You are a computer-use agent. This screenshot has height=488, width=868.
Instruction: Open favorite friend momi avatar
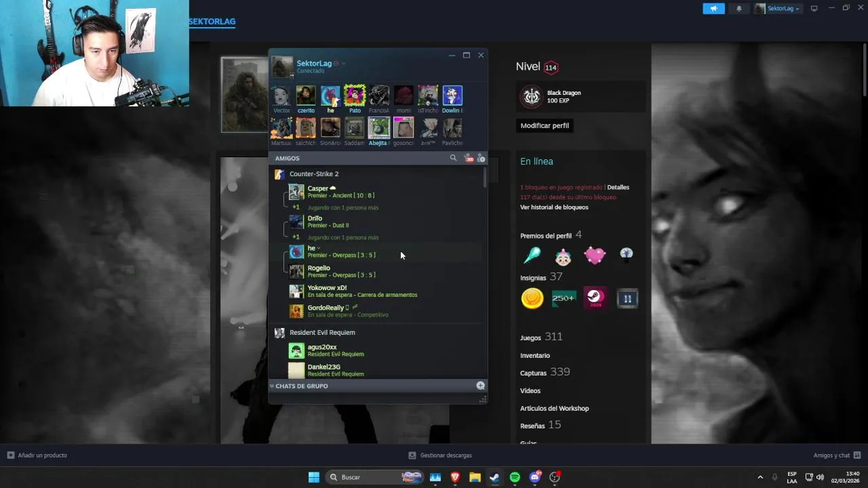tap(403, 96)
